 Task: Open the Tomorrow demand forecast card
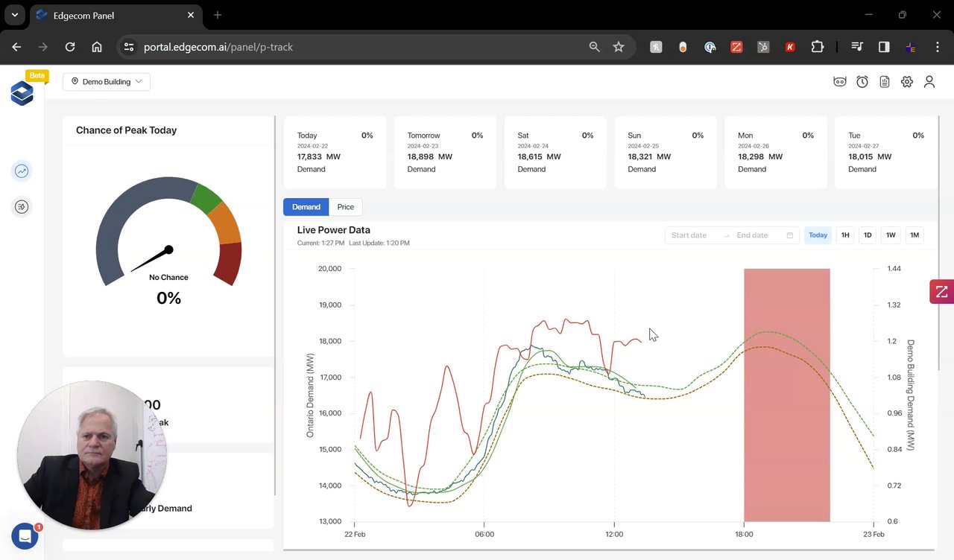coord(445,153)
